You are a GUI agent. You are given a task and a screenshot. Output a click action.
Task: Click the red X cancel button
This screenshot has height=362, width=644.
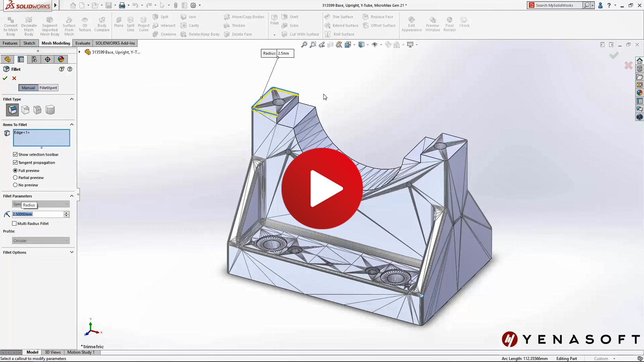[x=14, y=78]
